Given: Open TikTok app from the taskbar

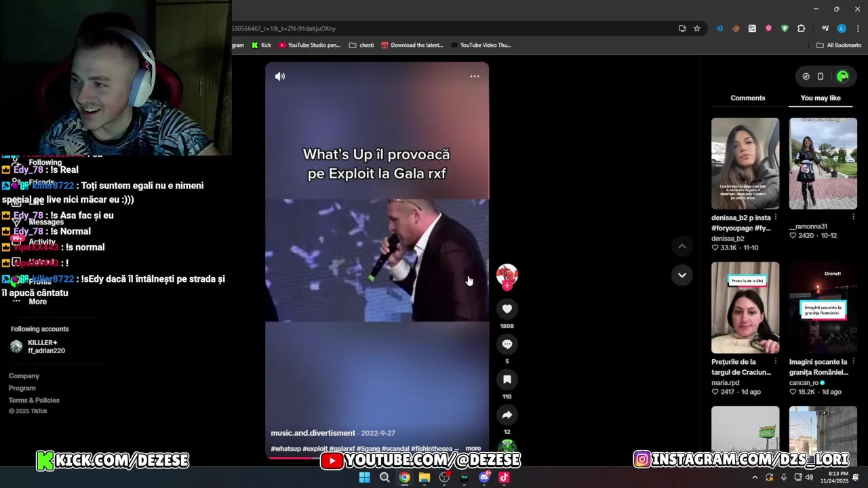Looking at the screenshot, I should (x=504, y=477).
